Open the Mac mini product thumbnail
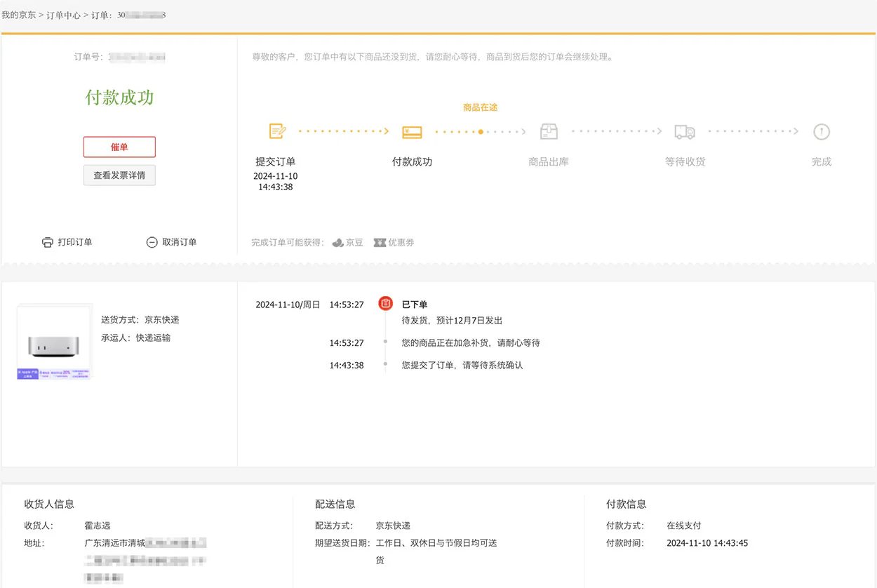 tap(54, 342)
